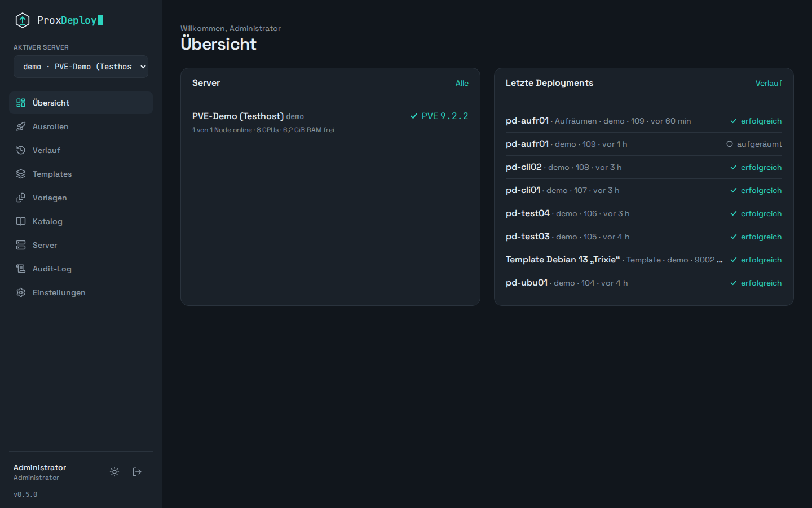Screen dimensions: 812x508
Task: Click the ProxDeploy logo icon
Action: coord(22,20)
